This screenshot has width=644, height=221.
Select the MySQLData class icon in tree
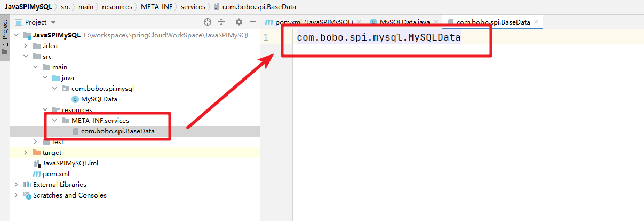click(x=75, y=99)
